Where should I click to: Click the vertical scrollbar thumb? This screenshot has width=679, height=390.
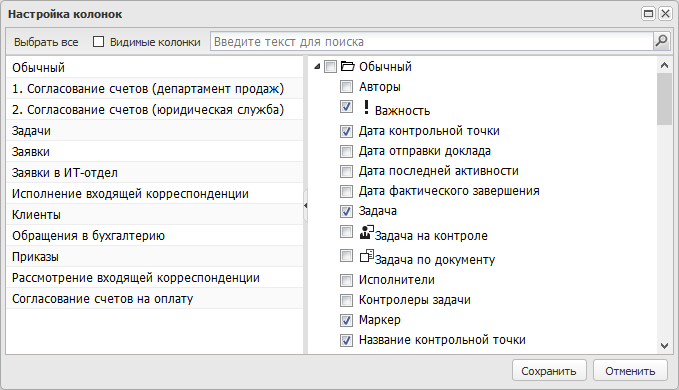(664, 99)
